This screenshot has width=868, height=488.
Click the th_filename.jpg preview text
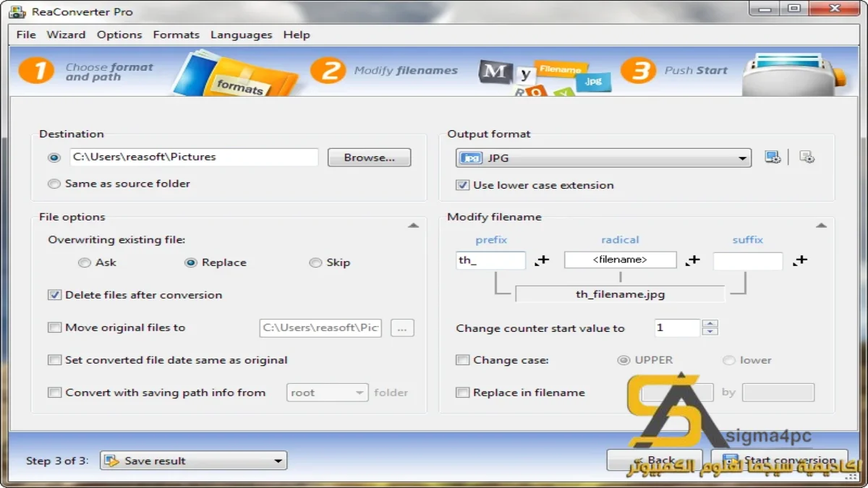tap(620, 294)
